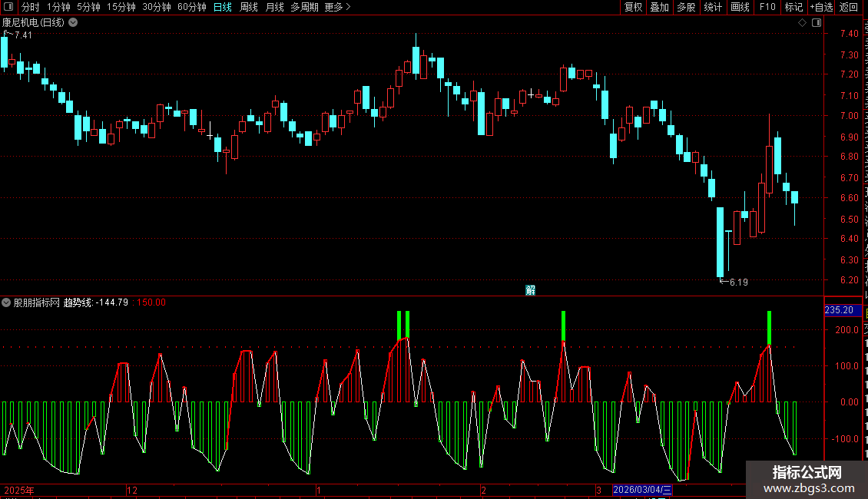Switch to 分时 view
868x499 pixels.
pyautogui.click(x=31, y=7)
